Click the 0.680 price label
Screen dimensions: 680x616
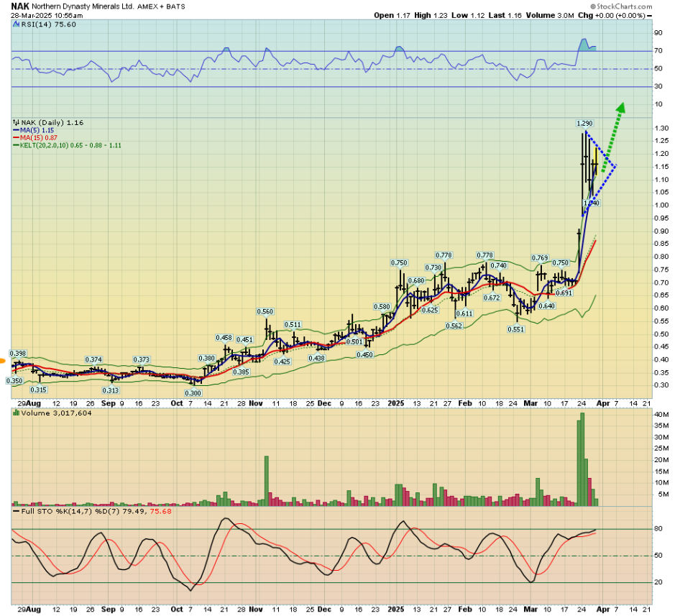pyautogui.click(x=416, y=280)
